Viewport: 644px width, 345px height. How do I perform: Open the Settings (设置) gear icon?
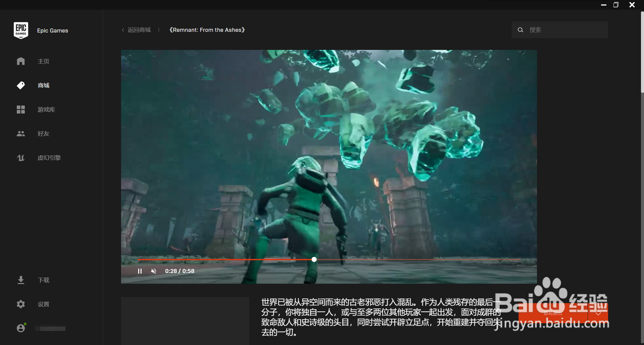point(20,304)
